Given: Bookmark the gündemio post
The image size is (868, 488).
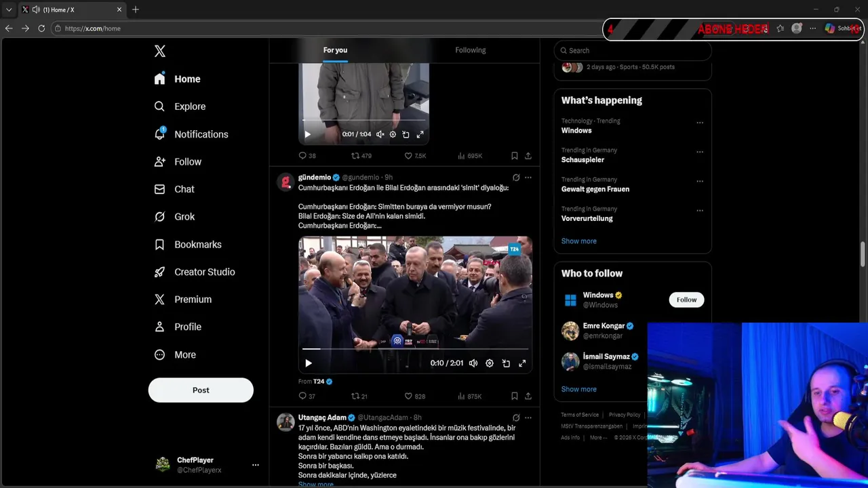Looking at the screenshot, I should click(515, 396).
